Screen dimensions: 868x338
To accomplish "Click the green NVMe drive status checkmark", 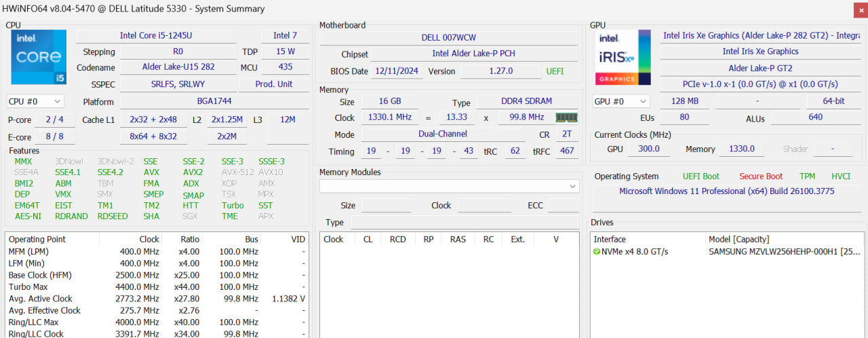I will [597, 252].
